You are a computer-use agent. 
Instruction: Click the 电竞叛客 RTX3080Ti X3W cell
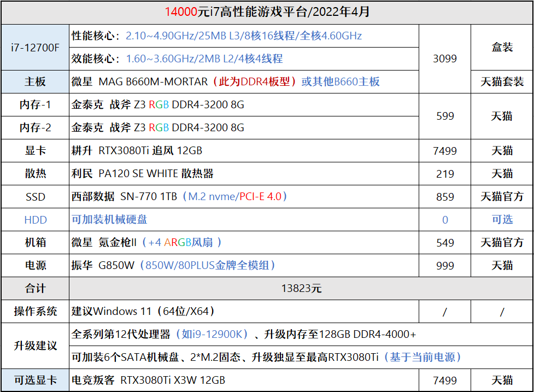click(244, 380)
